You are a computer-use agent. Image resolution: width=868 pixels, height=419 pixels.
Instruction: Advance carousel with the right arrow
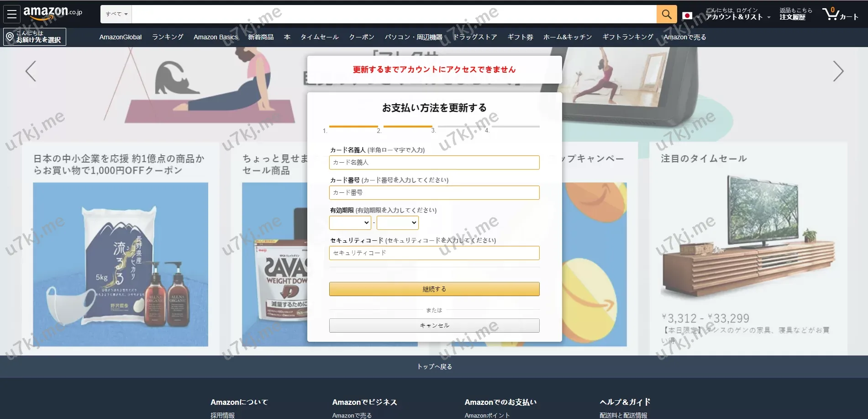(x=838, y=71)
